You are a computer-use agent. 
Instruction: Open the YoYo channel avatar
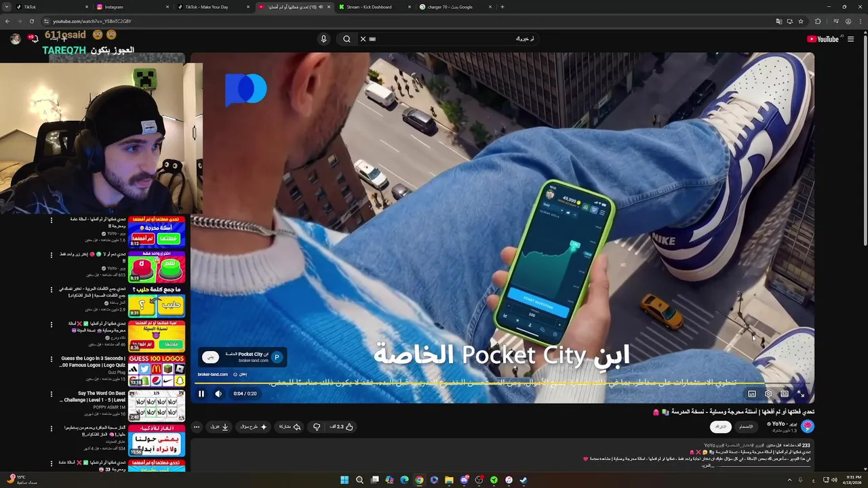807,426
